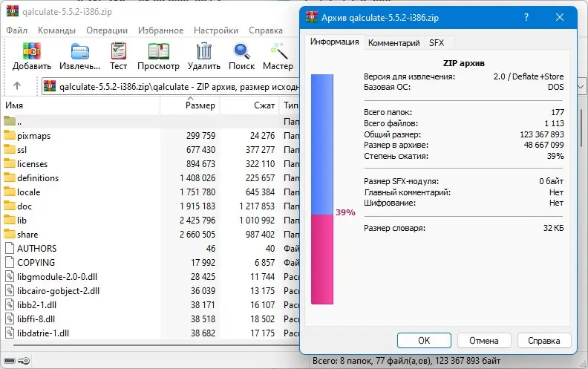Screen dimensions: 588x369
Task: Sort list by Размер column header
Action: (x=190, y=105)
